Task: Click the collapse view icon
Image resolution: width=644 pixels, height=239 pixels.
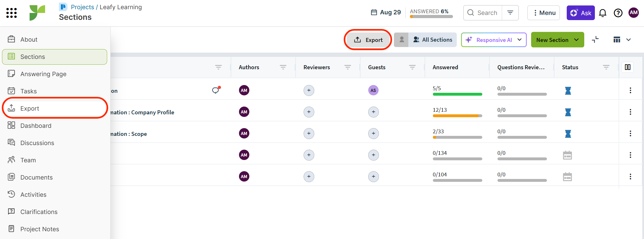Action: 595,40
